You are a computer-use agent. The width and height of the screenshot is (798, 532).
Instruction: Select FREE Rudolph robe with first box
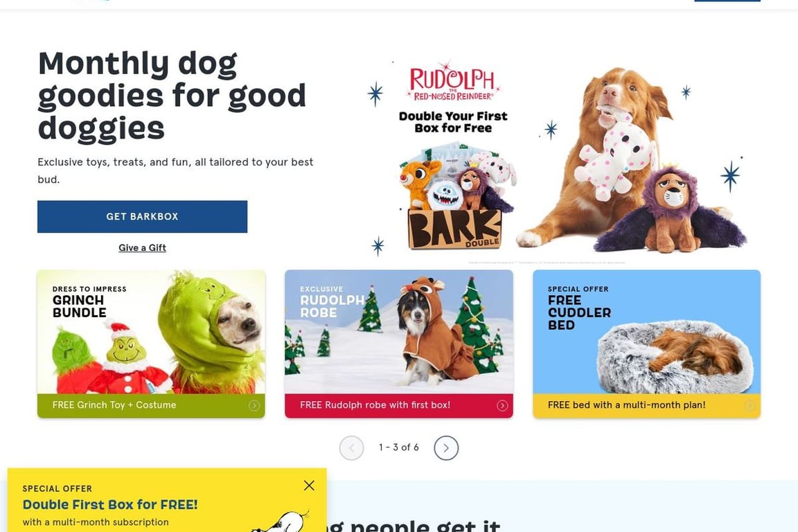point(398,406)
